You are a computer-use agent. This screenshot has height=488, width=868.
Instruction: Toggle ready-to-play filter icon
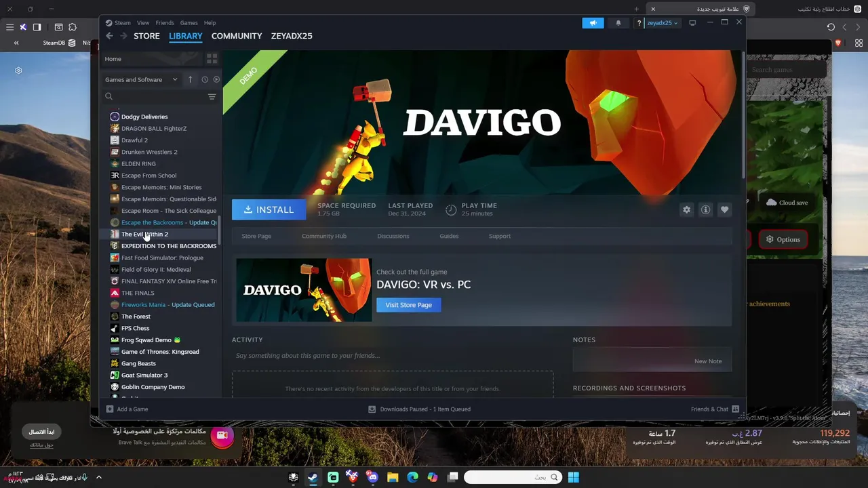pos(216,79)
